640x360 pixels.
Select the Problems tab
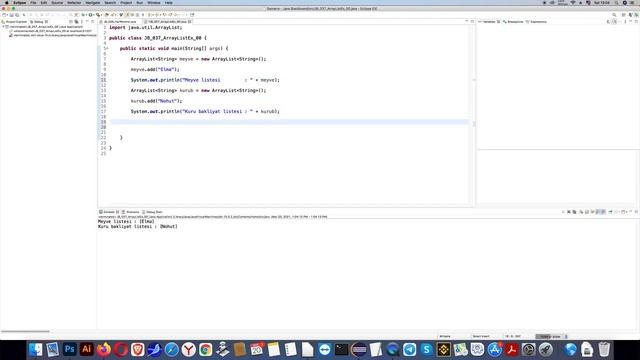tap(131, 212)
